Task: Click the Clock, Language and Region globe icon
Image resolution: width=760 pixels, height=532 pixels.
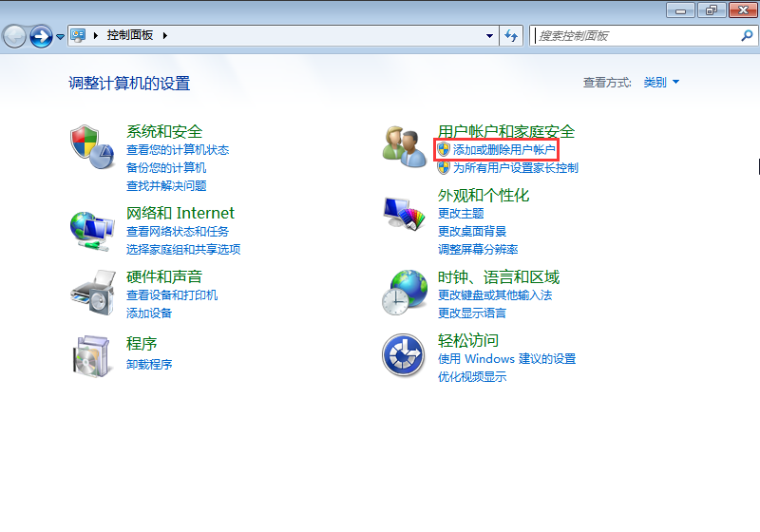Action: pyautogui.click(x=404, y=292)
